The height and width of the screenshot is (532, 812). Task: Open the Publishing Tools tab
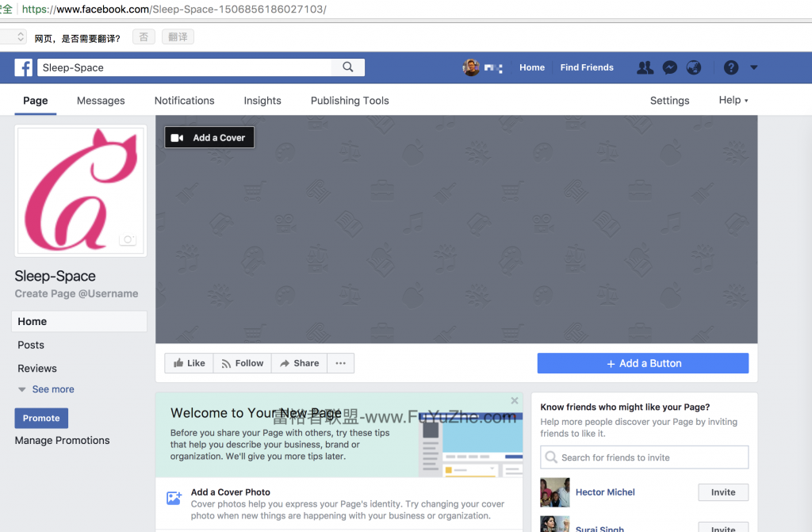click(x=350, y=101)
